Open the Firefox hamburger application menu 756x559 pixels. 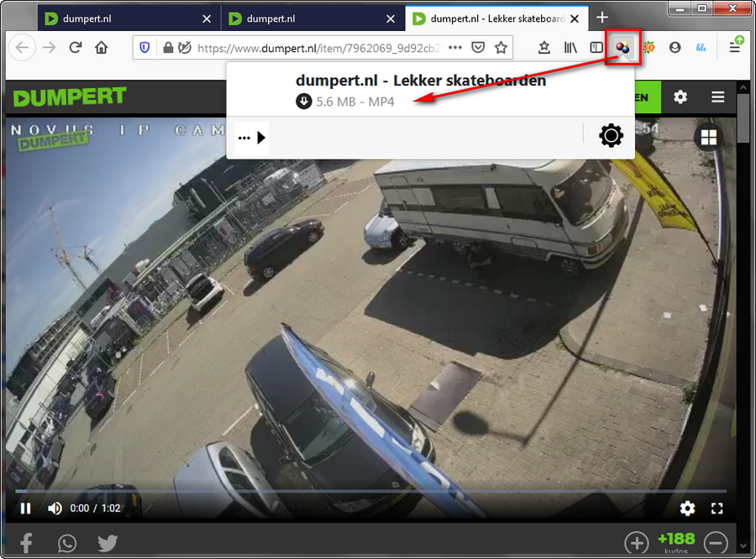(x=734, y=47)
